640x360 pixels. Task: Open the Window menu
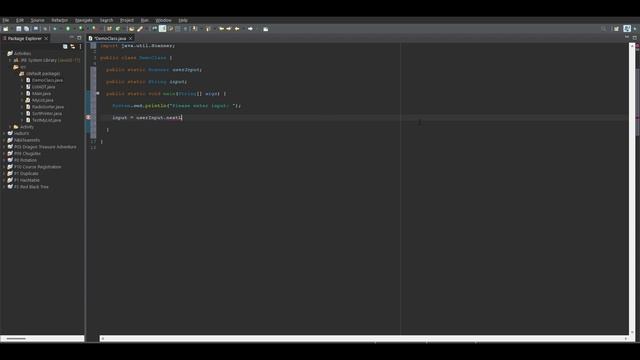[x=164, y=20]
